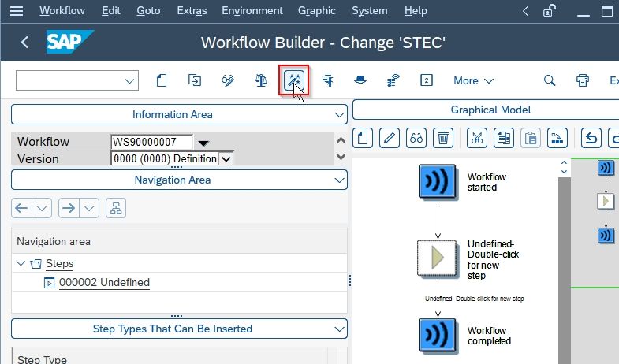
Task: Click the Display glasses icon
Action: point(416,138)
